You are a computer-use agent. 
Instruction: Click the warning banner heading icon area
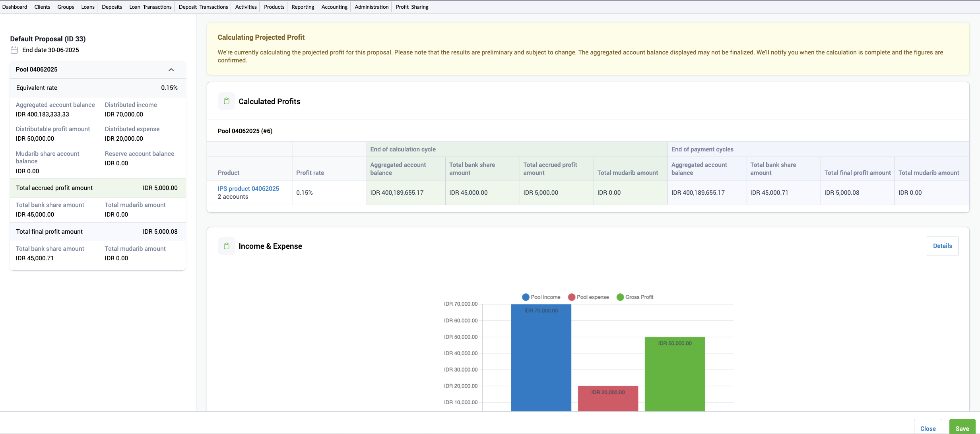[261, 37]
